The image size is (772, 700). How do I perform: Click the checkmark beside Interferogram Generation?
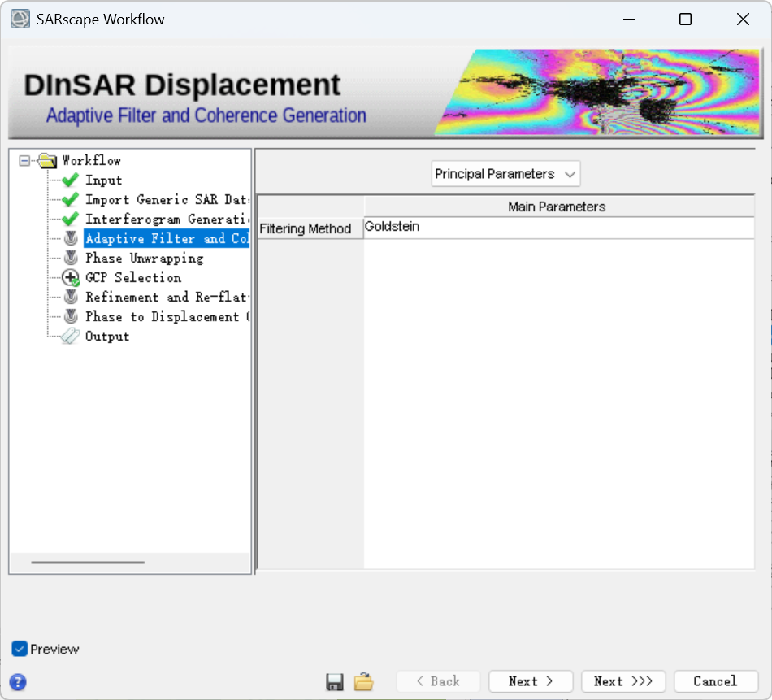click(x=71, y=219)
